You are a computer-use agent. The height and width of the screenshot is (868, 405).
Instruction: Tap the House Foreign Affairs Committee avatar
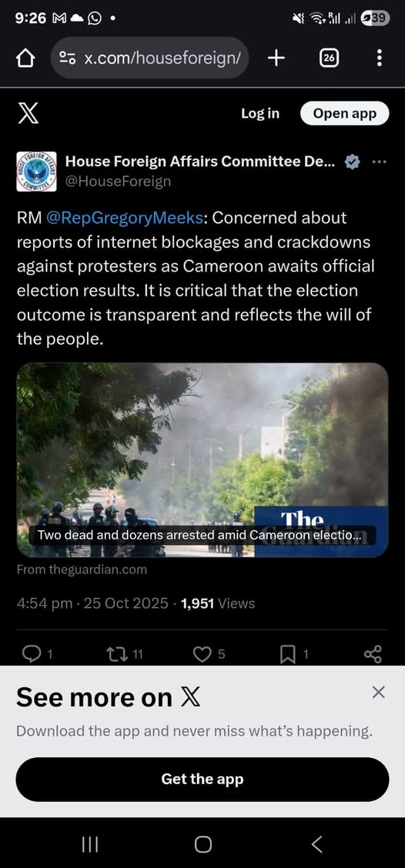click(x=36, y=171)
